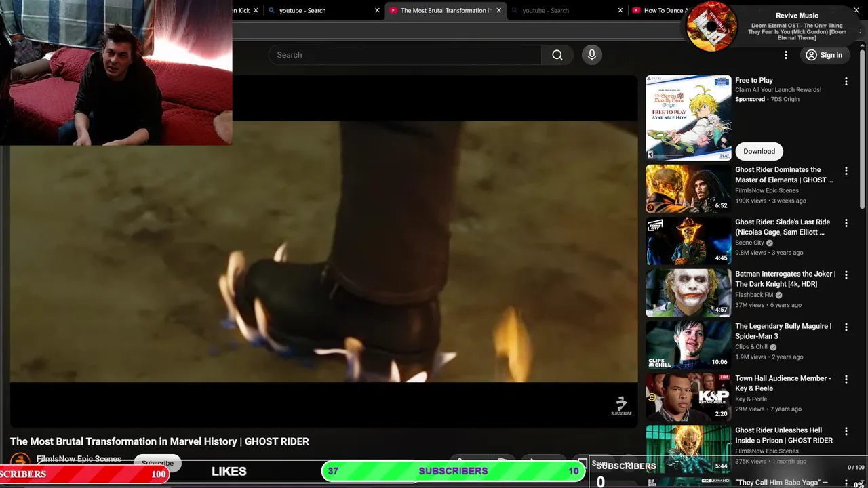Viewport: 868px width, 488px height.
Task: Switch to first 'youtube - Search' tab
Action: click(x=319, y=10)
